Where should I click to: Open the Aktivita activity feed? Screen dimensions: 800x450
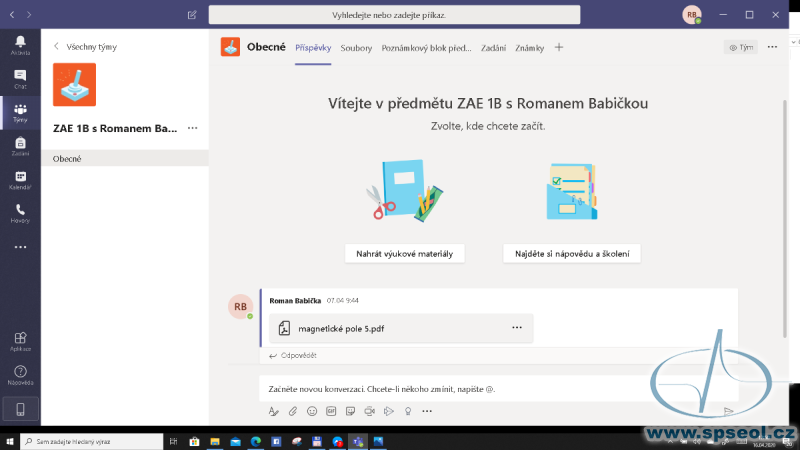tap(20, 45)
